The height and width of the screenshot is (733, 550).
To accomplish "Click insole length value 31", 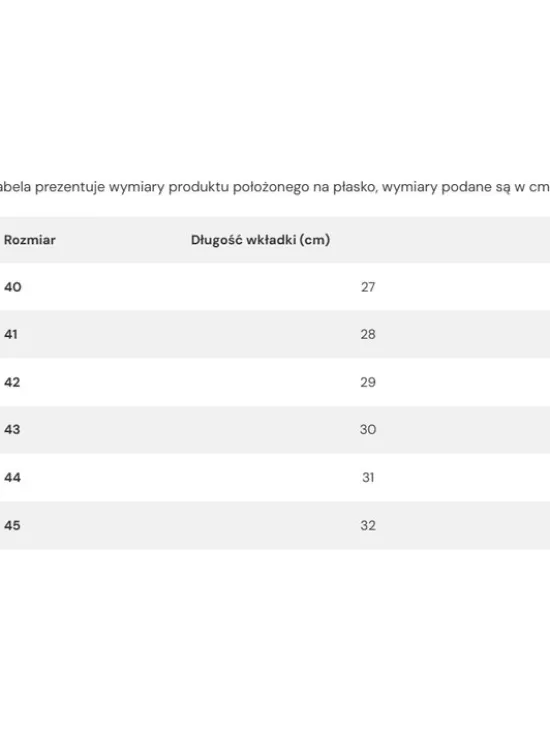I will tap(368, 478).
